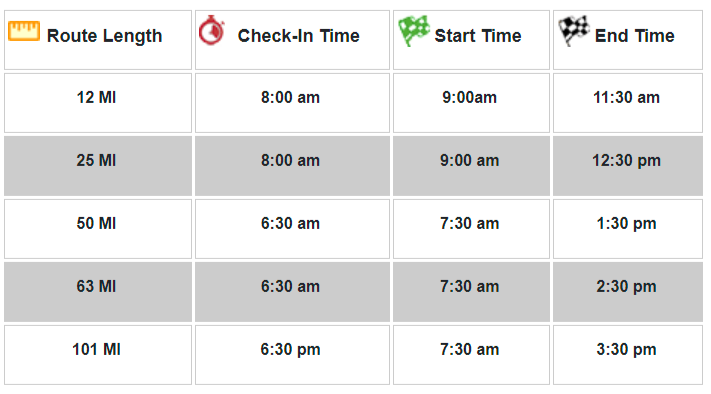Click the yellow ruler icon

pos(24,31)
